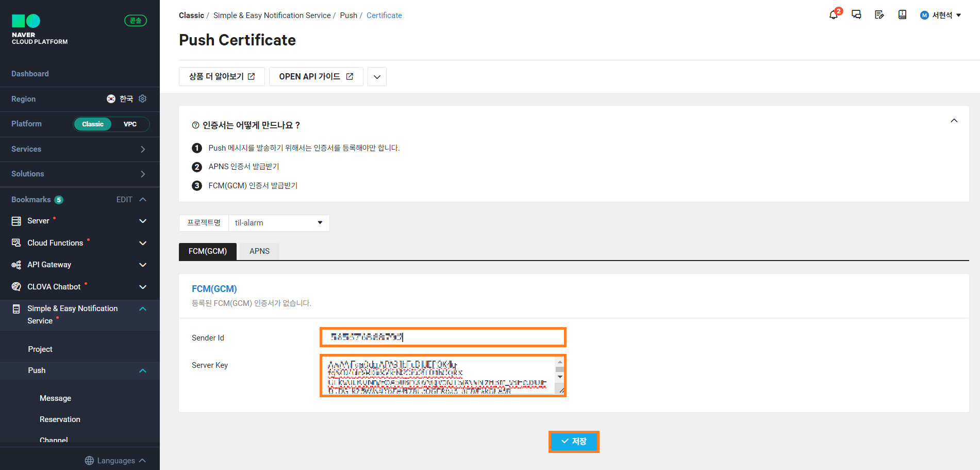This screenshot has height=470, width=980.
Task: Select the Classic platform toggle
Action: 93,124
